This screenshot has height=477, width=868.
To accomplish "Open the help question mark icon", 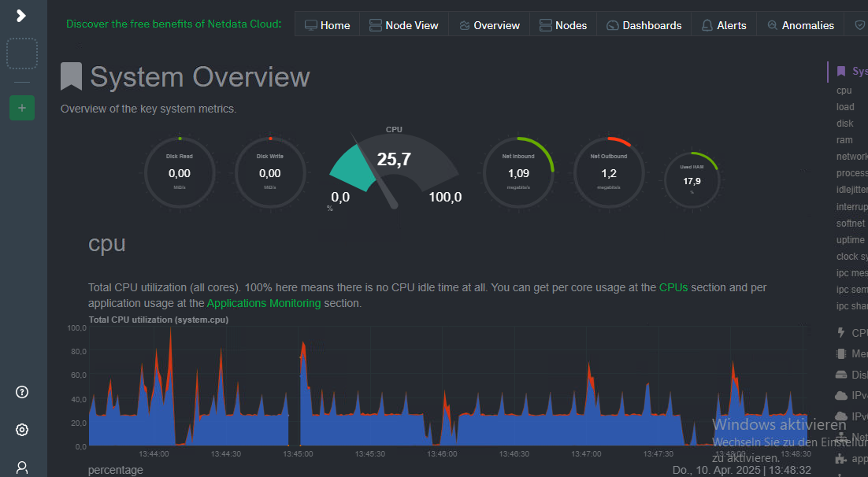I will click(x=22, y=392).
